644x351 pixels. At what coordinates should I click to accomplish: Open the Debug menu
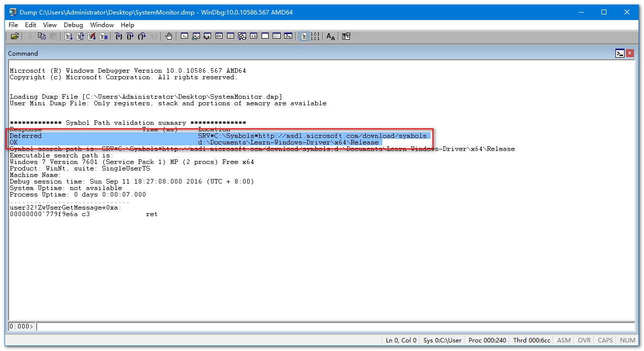coord(73,25)
